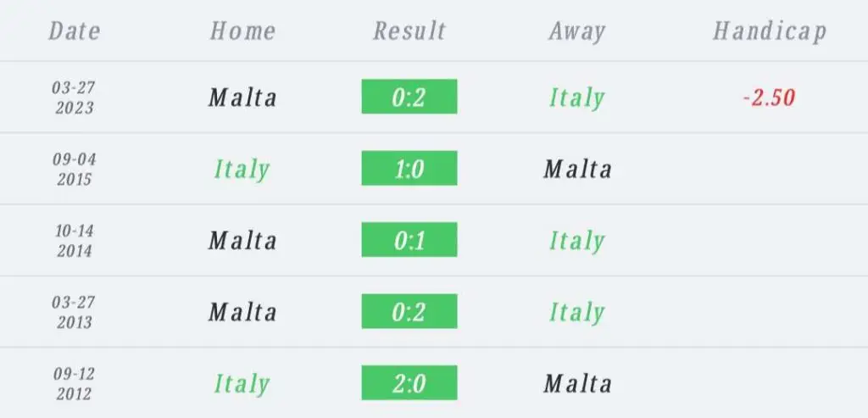
Task: Open the 0:2 result from 2013 match
Action: click(x=409, y=311)
